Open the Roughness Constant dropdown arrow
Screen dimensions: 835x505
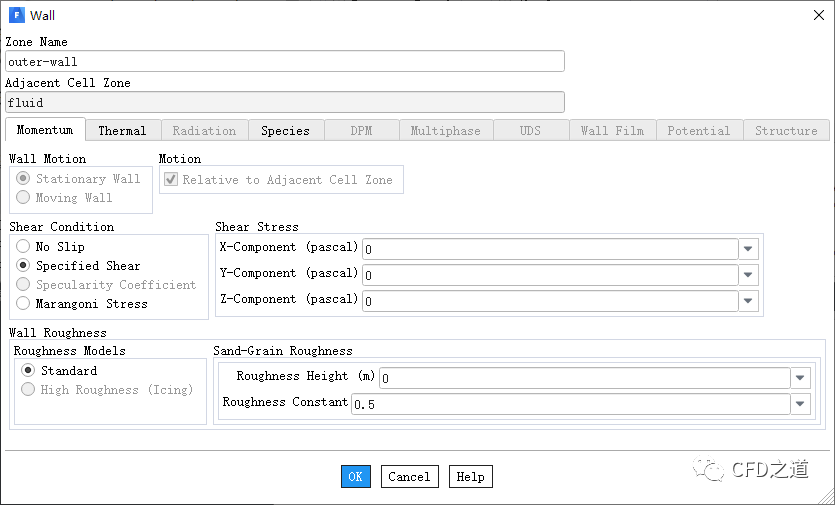pos(799,404)
